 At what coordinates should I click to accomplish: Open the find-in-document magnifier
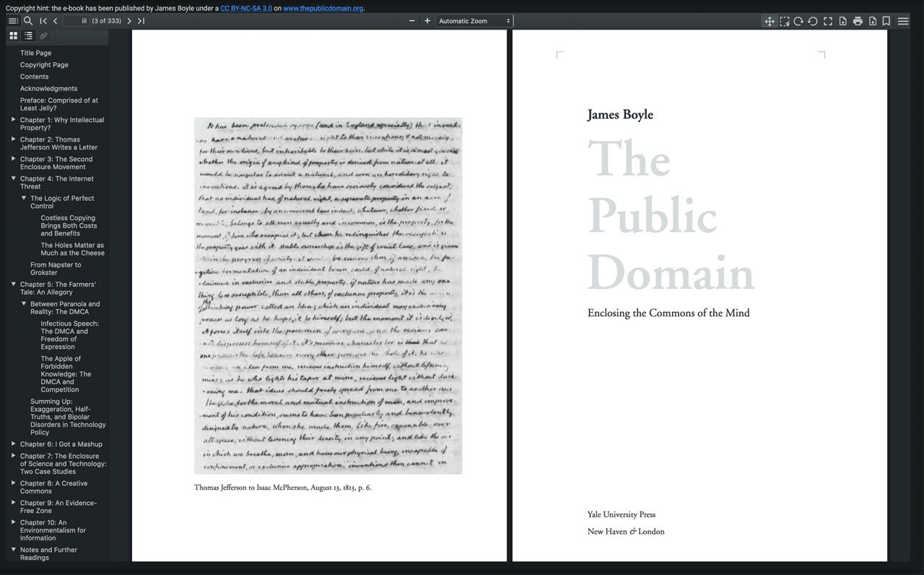[28, 21]
